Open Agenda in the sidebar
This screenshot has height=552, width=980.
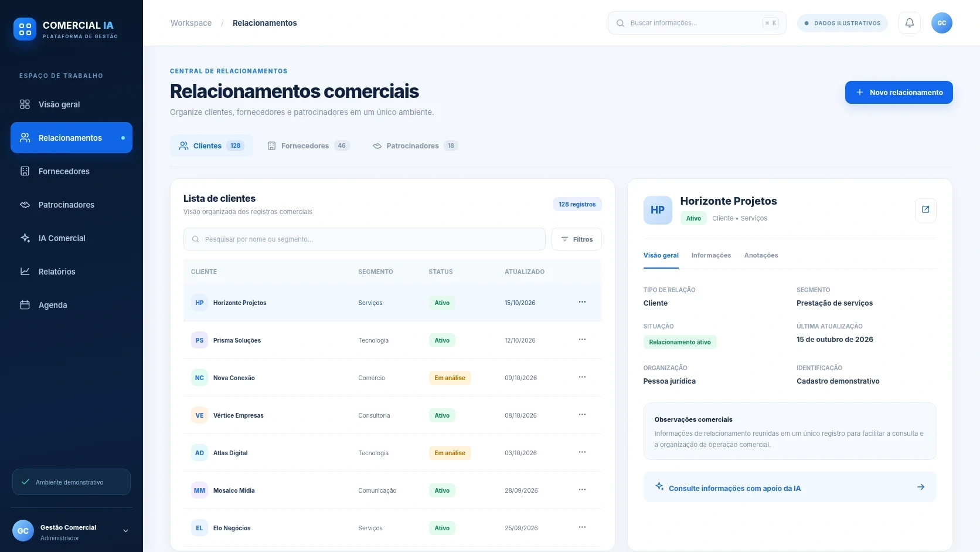72,305
